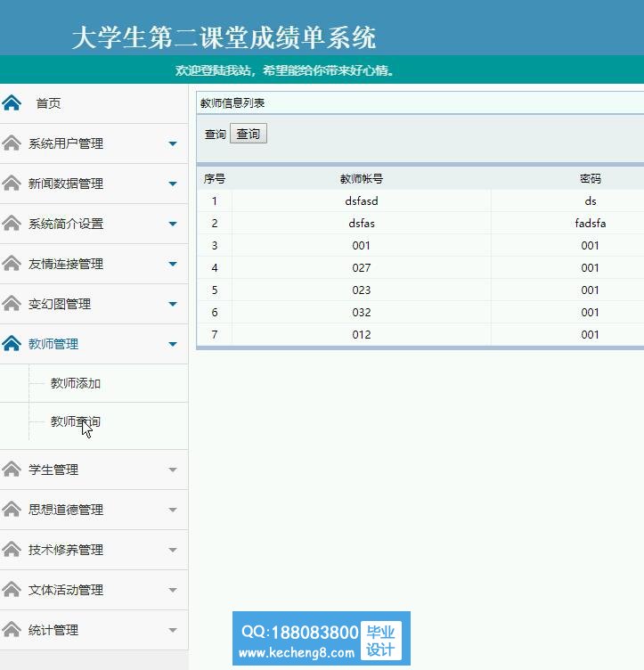Open the 文体活动管理 menu label

(x=66, y=590)
